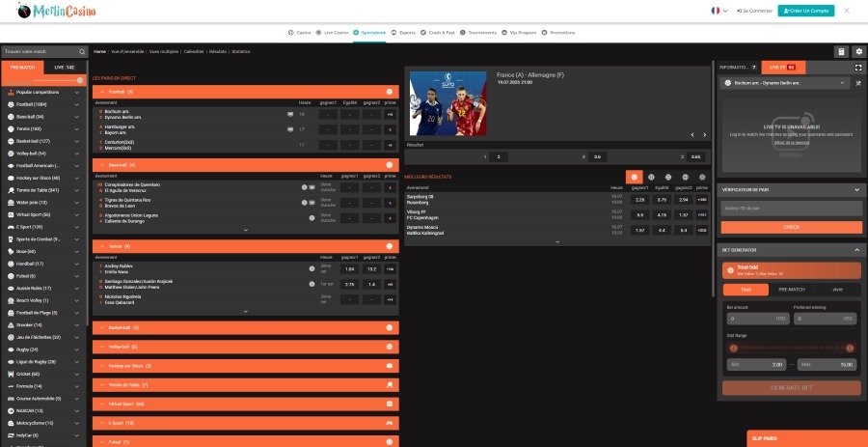Select the vivre option in Bet Generator
This screenshot has width=868, height=447.
tap(837, 290)
